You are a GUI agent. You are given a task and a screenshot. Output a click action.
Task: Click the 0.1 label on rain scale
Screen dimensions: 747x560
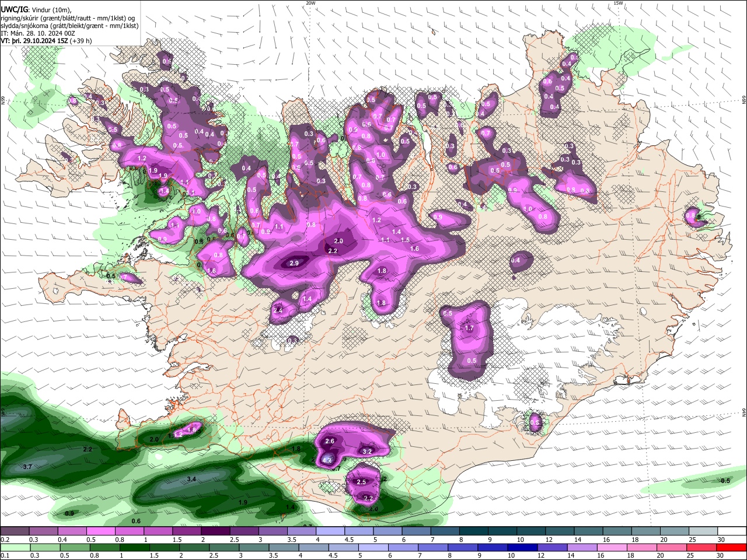point(5,556)
